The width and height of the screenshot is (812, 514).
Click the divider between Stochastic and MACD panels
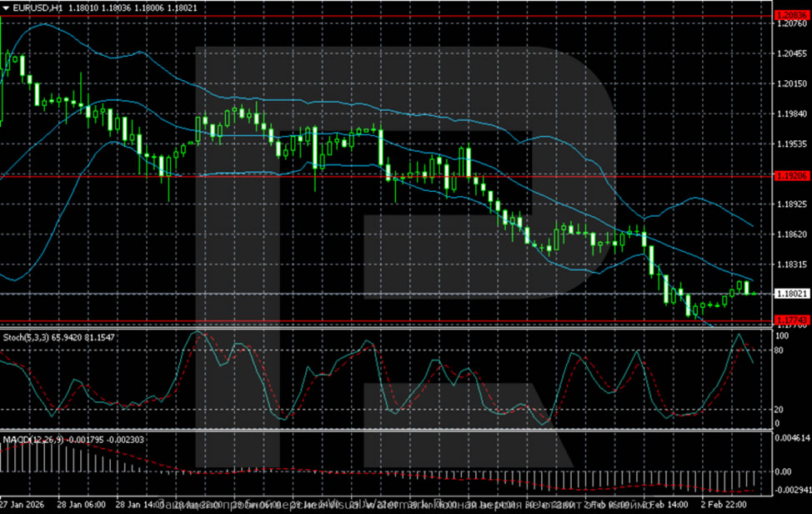pyautogui.click(x=383, y=431)
